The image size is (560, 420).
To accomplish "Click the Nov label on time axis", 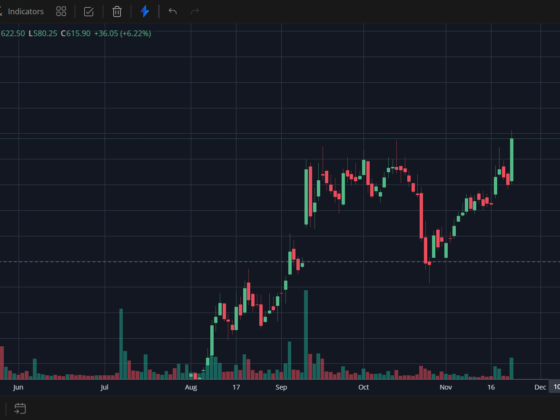I will click(x=446, y=388).
